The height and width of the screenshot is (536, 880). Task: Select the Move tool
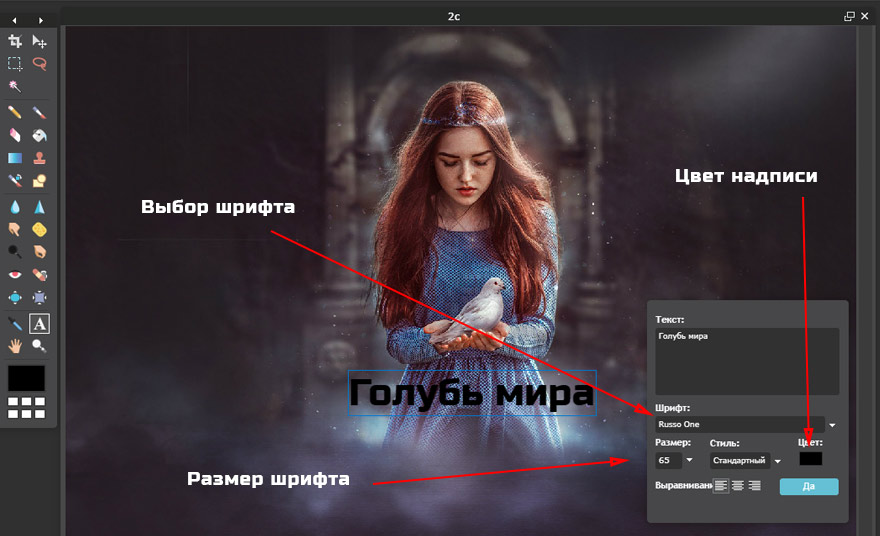coord(40,41)
